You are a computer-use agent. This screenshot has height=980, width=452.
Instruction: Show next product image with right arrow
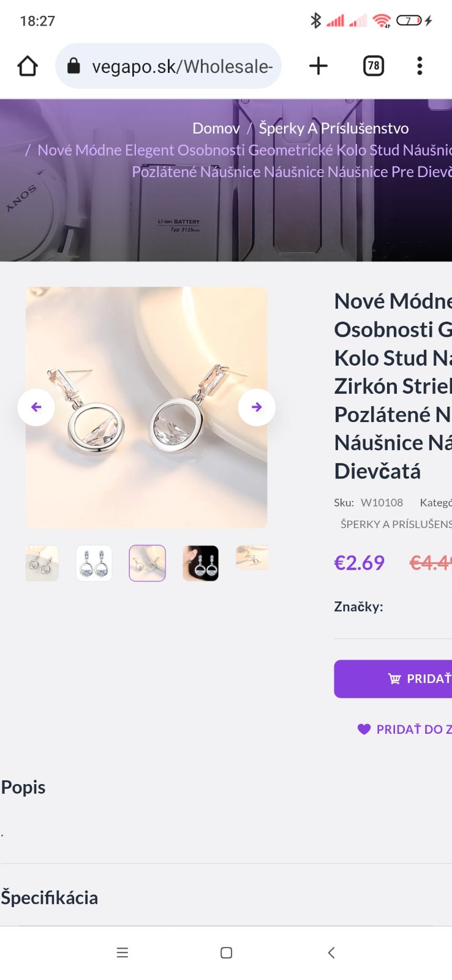click(257, 407)
